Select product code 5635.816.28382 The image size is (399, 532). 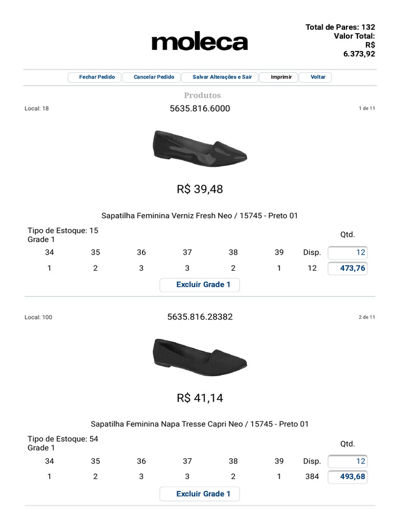(x=200, y=317)
